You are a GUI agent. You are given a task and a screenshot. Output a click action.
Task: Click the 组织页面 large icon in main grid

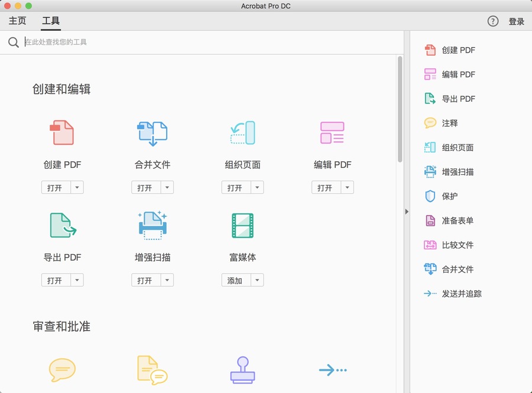[x=242, y=132]
